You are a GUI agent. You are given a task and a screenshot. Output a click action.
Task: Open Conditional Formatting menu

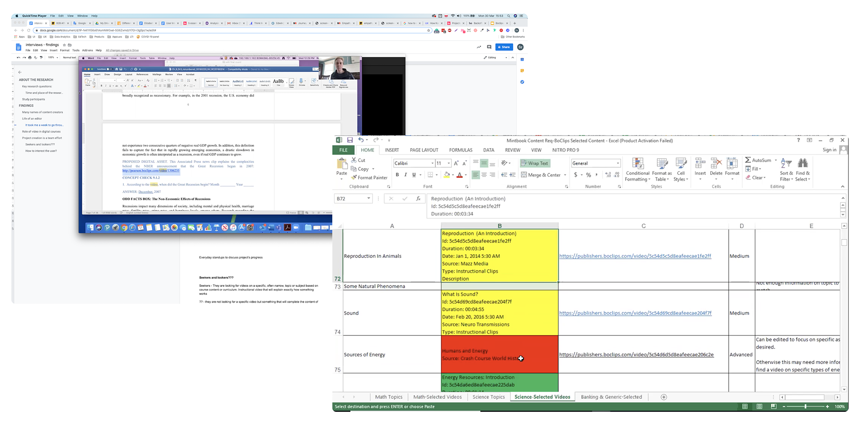[637, 169]
